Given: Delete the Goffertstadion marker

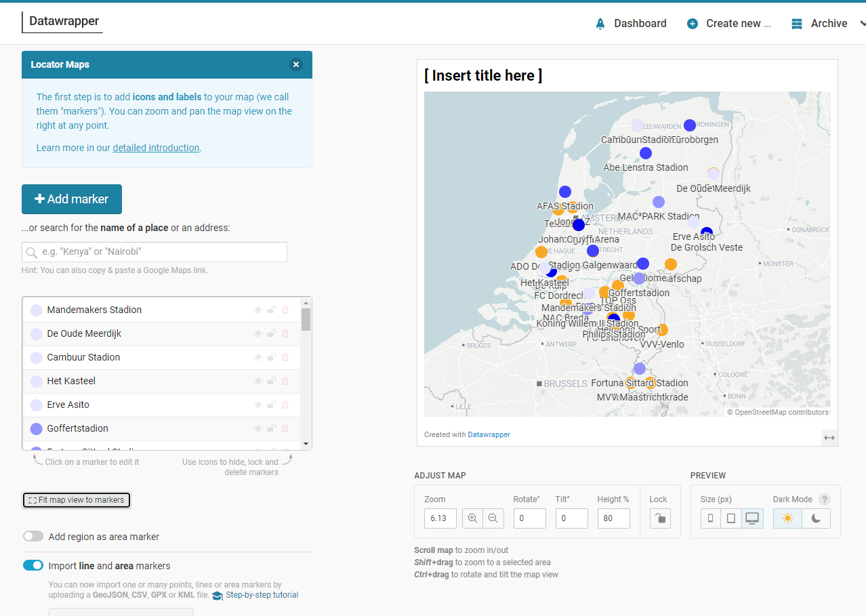Looking at the screenshot, I should (x=285, y=428).
